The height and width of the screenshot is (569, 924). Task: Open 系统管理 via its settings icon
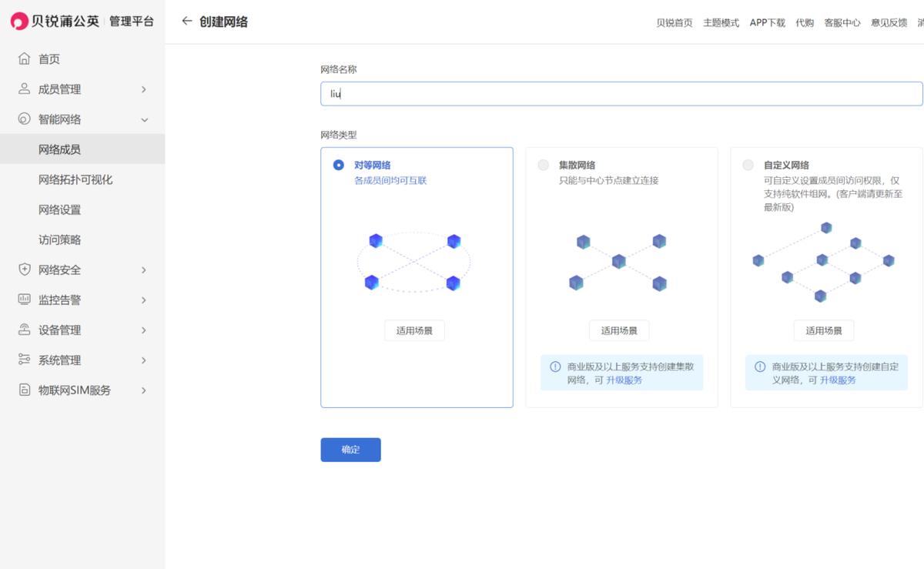(25, 360)
